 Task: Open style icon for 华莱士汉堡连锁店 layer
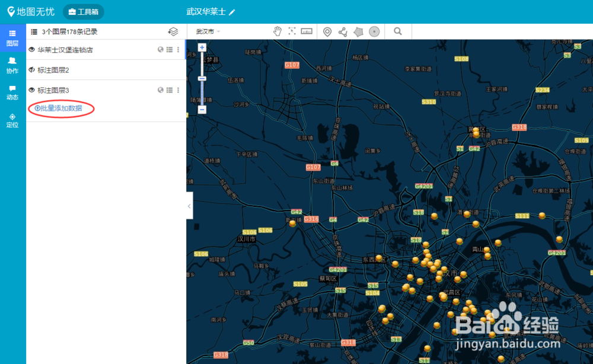click(x=160, y=50)
